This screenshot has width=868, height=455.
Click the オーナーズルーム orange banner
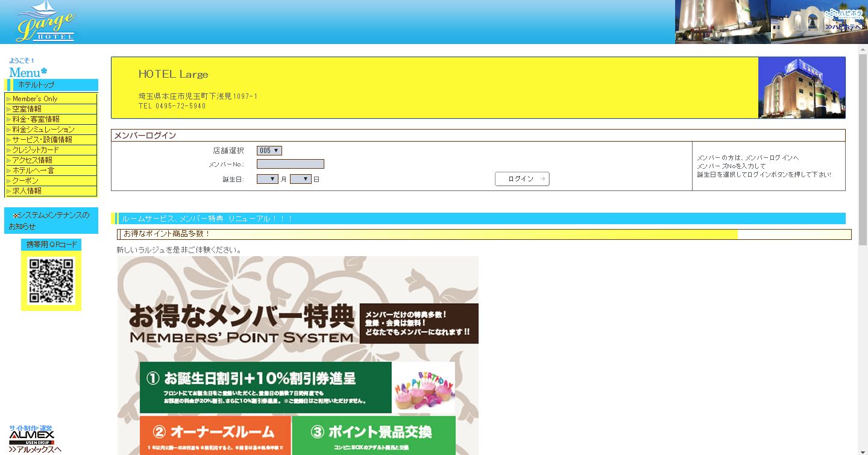pyautogui.click(x=215, y=435)
